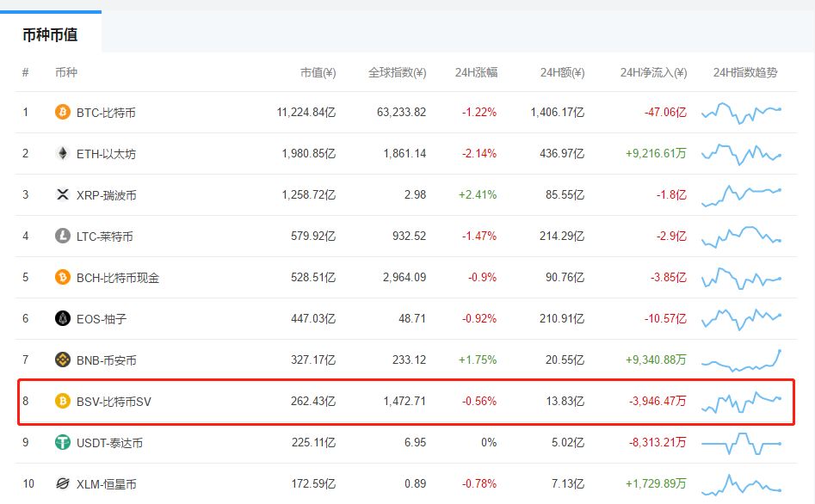The width and height of the screenshot is (815, 504).
Task: View ETH 24H index trend chart
Action: 741,154
